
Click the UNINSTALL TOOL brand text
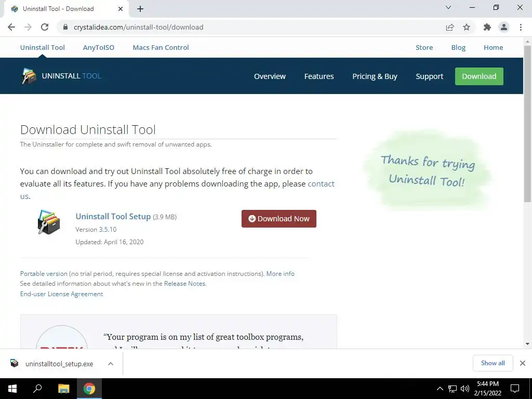point(71,76)
